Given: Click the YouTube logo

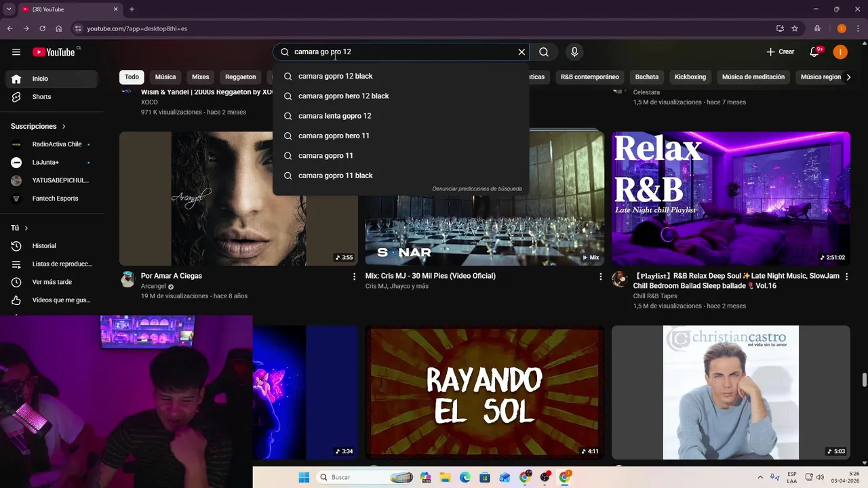Looking at the screenshot, I should click(x=54, y=52).
